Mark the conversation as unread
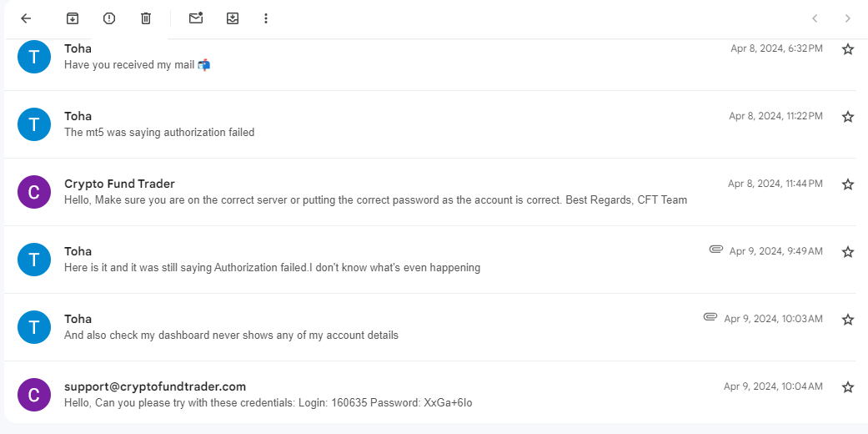The height and width of the screenshot is (434, 868). [x=196, y=18]
